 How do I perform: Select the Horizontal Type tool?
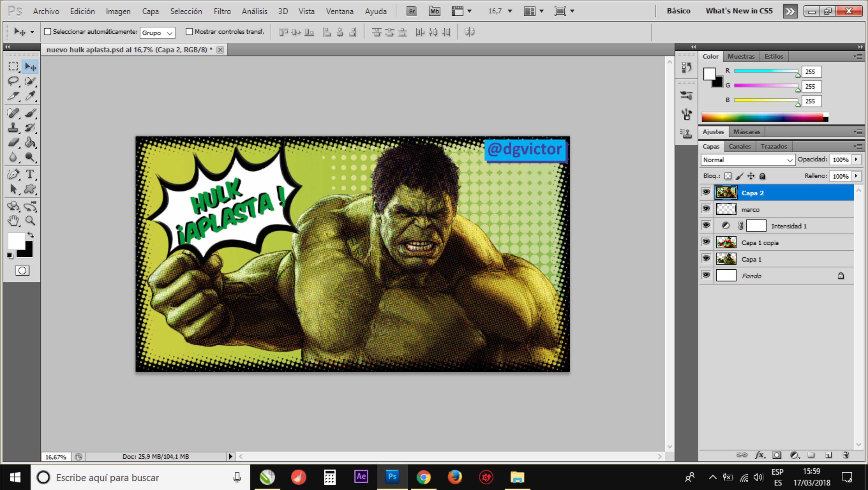coord(30,174)
